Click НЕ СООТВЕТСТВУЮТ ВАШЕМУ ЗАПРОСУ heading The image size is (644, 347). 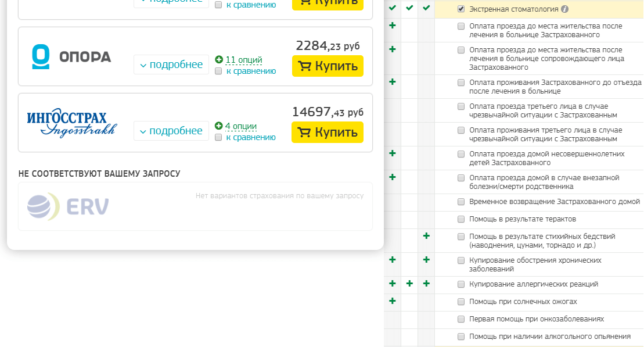(x=99, y=173)
